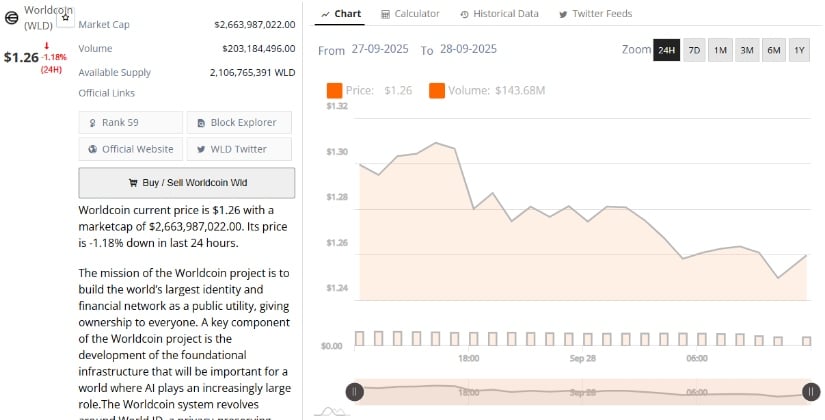Image resolution: width=825 pixels, height=420 pixels.
Task: Open the Block Explorer link
Action: click(239, 122)
